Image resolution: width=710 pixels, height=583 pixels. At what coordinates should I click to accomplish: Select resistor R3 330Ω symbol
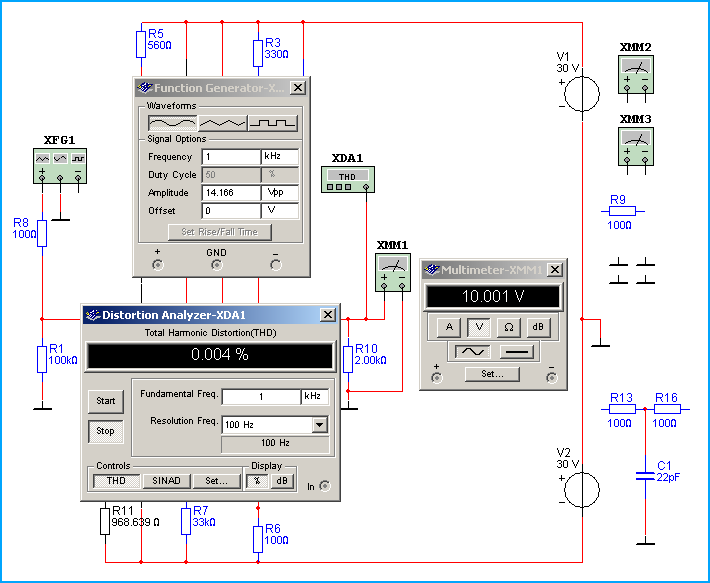258,53
